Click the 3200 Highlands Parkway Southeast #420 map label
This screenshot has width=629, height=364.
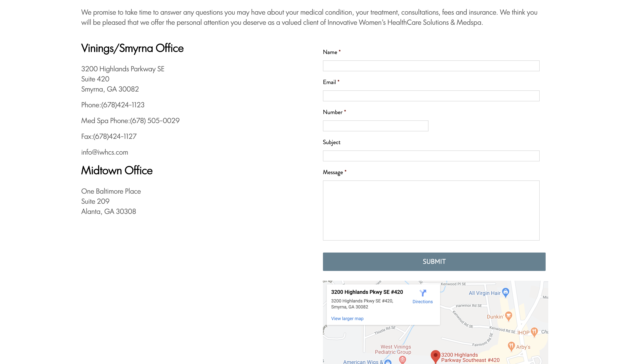[470, 357]
